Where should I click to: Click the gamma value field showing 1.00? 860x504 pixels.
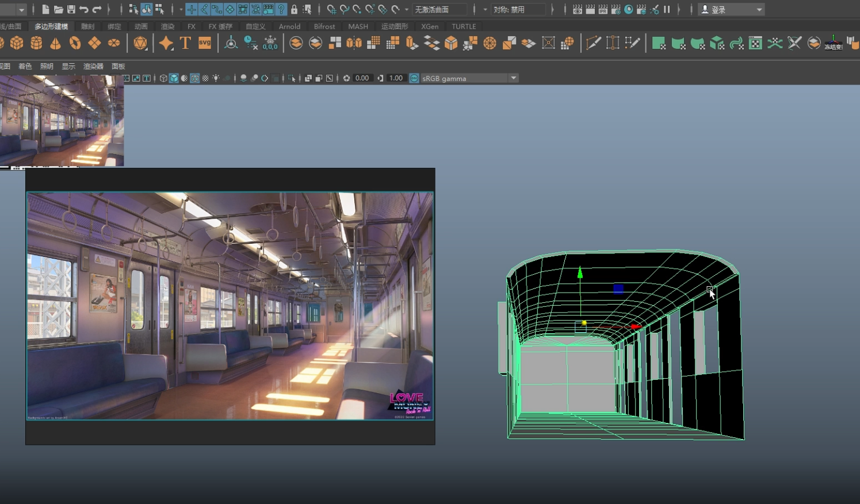coord(396,78)
